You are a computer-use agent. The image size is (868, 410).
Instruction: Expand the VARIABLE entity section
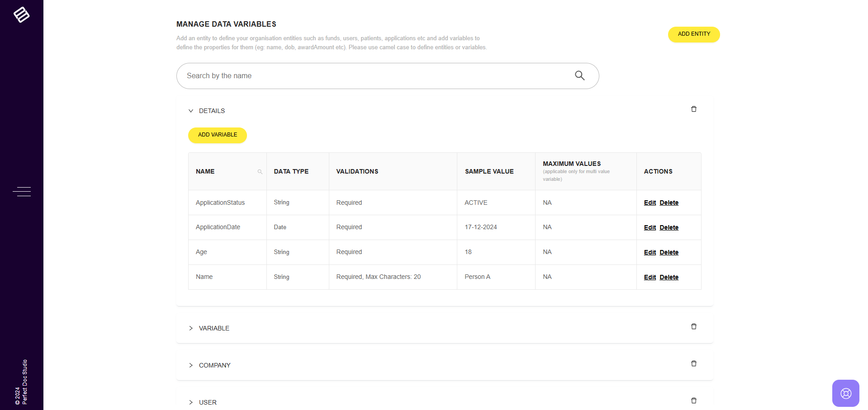pos(191,328)
